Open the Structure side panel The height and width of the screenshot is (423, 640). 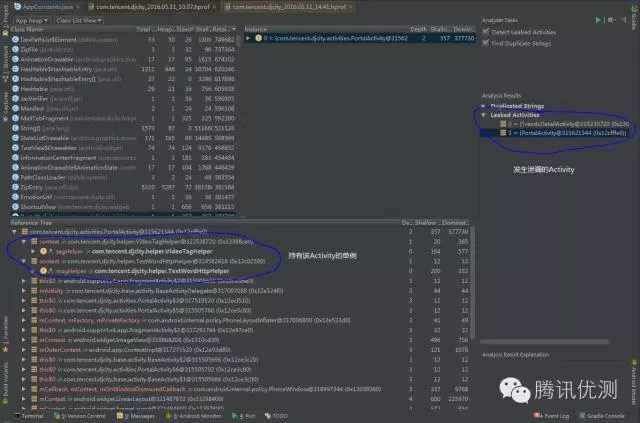(5, 63)
